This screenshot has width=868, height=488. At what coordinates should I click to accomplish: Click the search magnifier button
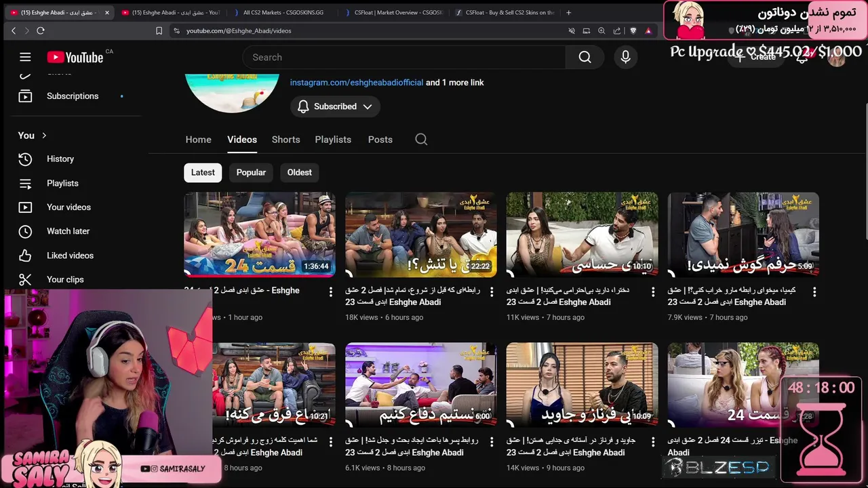[585, 58]
